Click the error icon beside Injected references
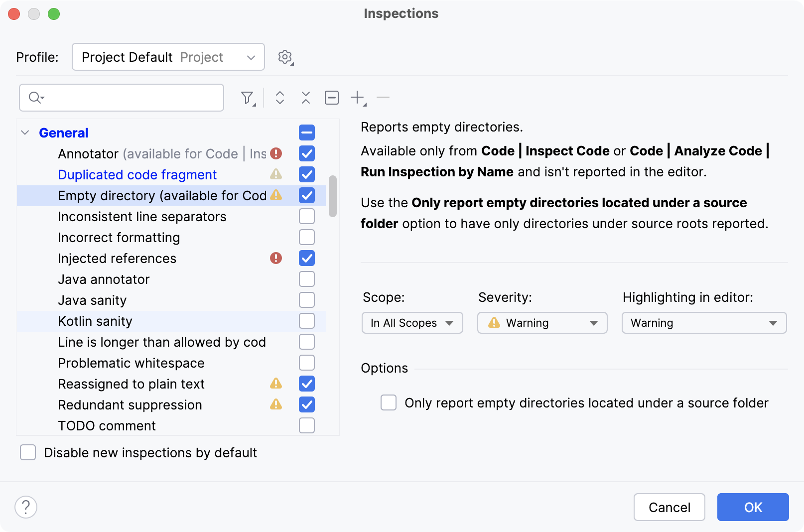 coord(277,258)
